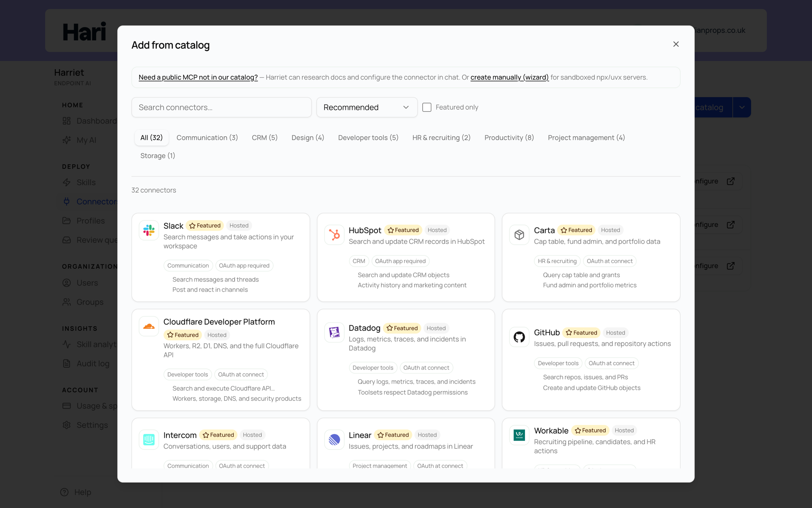Click the Intercom logo icon
The image size is (812, 508).
pyautogui.click(x=149, y=440)
